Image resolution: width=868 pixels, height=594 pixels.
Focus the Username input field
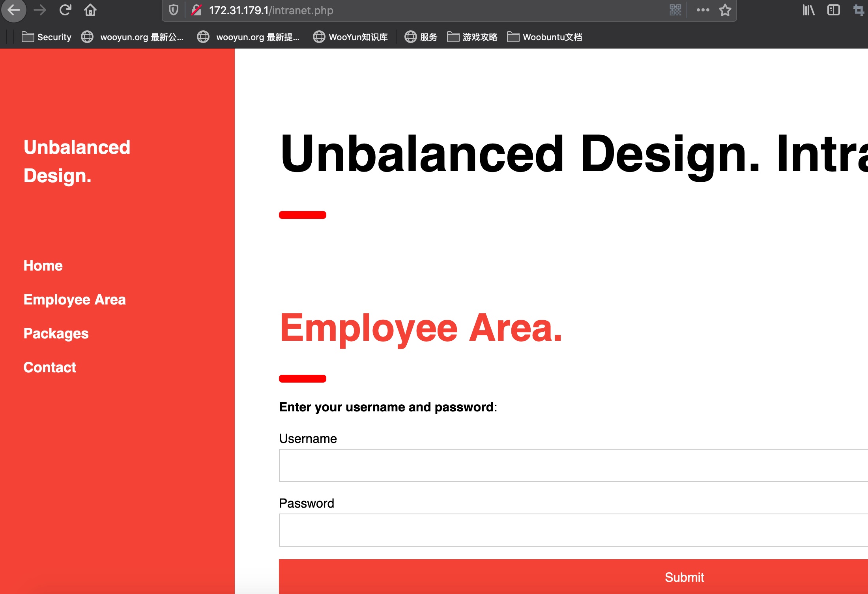point(572,465)
